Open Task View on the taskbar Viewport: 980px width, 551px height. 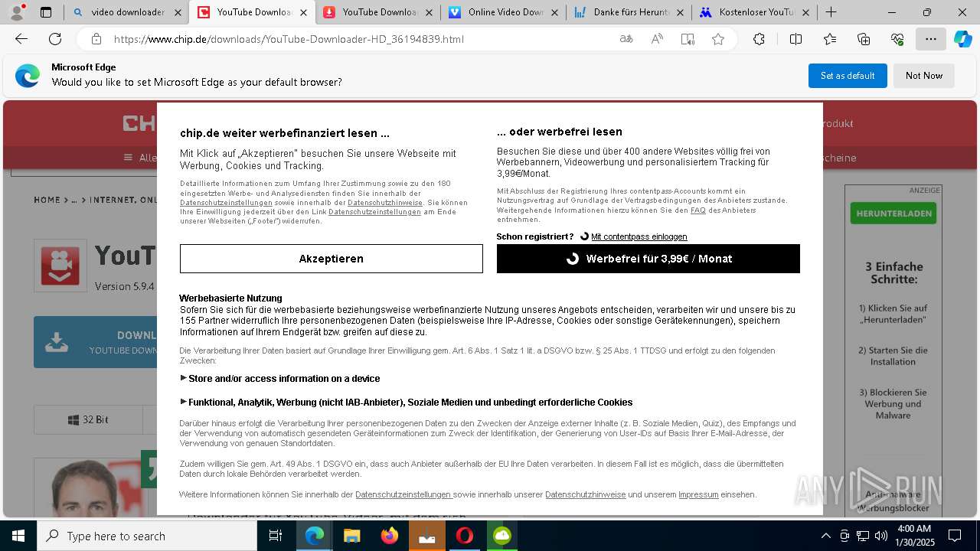[276, 536]
